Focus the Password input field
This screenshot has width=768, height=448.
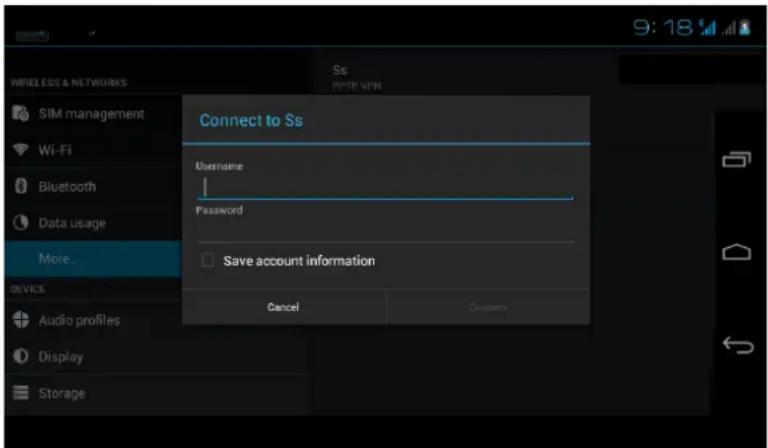pos(385,231)
